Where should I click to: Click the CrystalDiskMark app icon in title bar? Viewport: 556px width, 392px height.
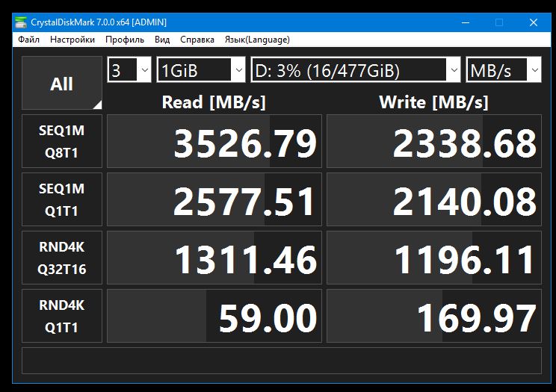tap(21, 22)
